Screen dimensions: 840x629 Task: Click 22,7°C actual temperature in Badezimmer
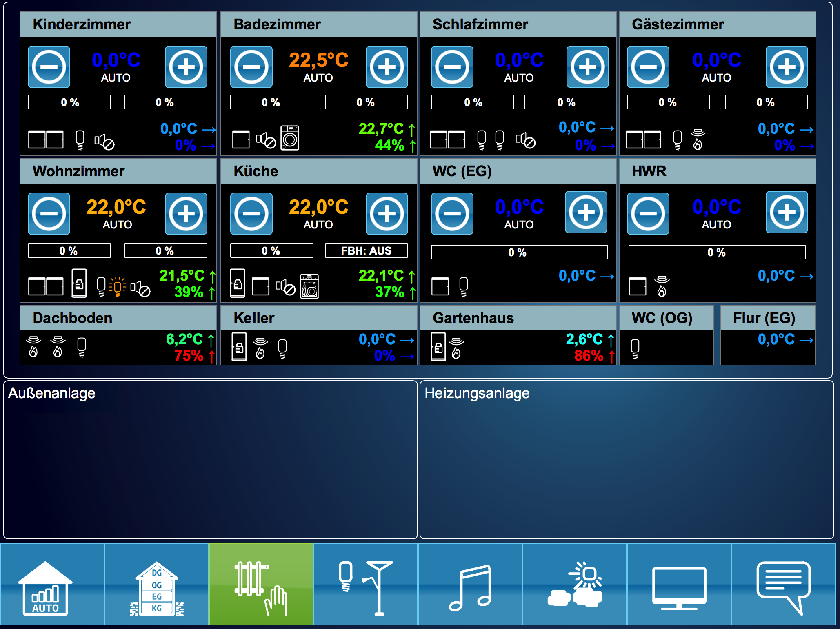click(x=381, y=128)
